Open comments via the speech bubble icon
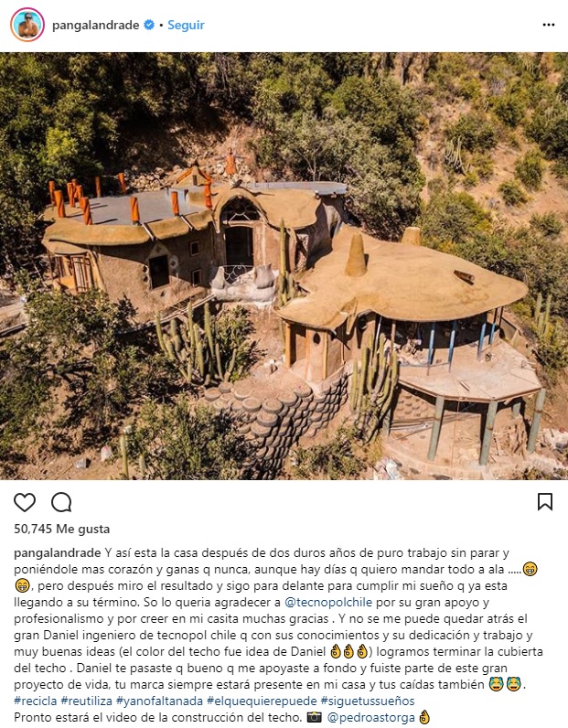The image size is (568, 728). 61,502
